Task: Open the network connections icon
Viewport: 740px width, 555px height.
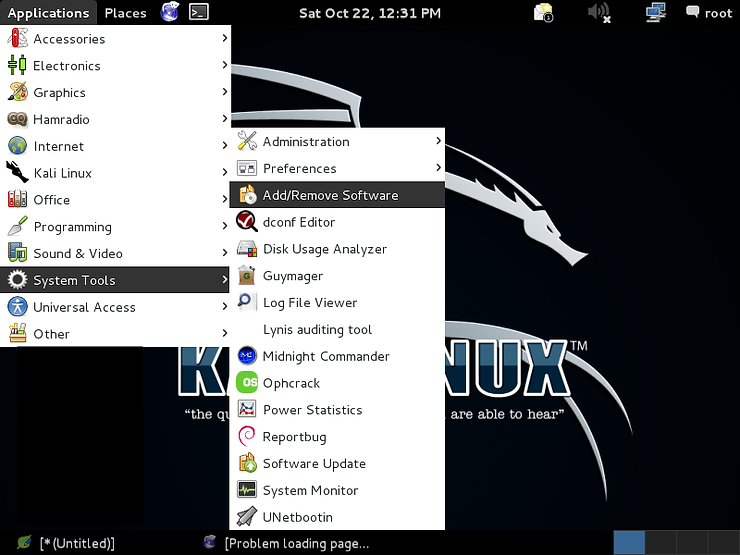Action: point(656,12)
